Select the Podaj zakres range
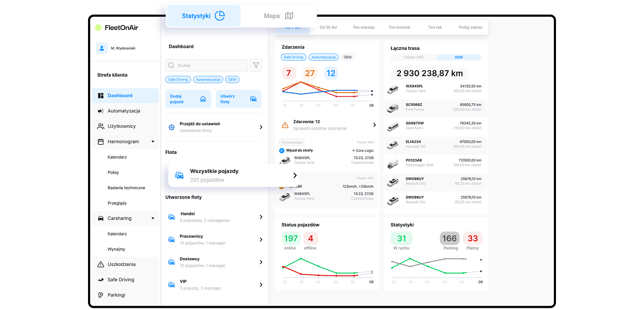 point(470,27)
